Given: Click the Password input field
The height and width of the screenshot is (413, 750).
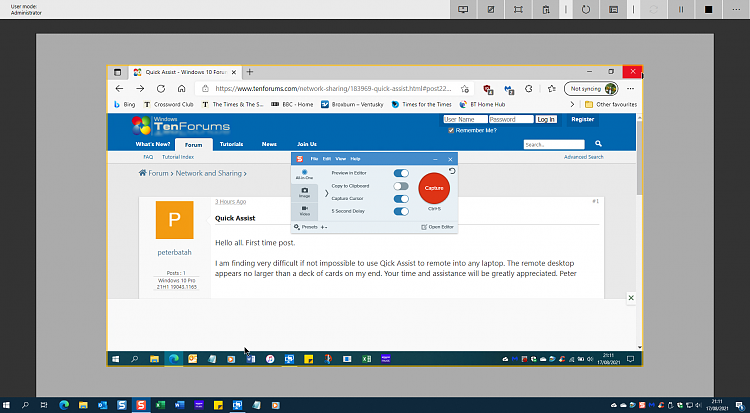Looking at the screenshot, I should [x=511, y=119].
